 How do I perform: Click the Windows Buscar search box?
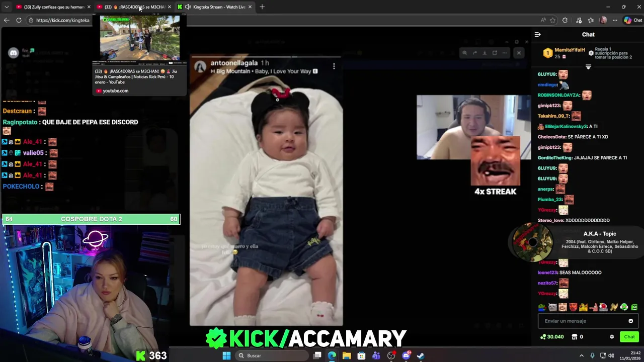pyautogui.click(x=272, y=355)
